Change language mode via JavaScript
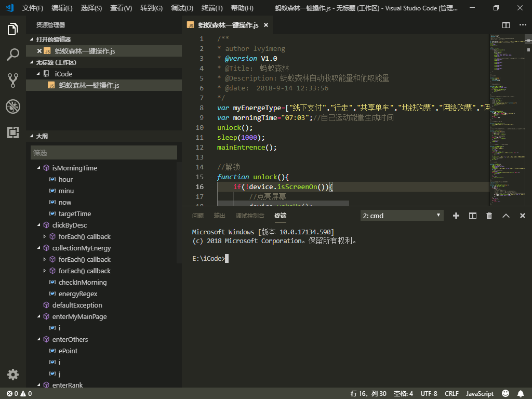The width and height of the screenshot is (532, 399). [480, 394]
